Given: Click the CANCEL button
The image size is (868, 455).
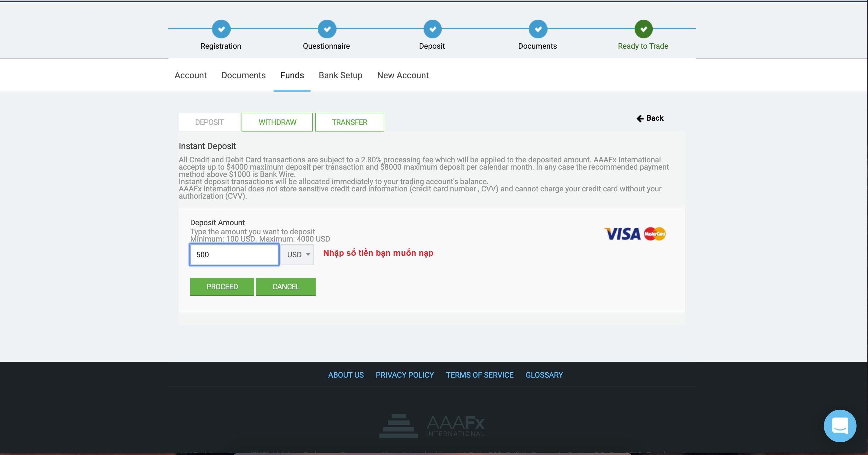Looking at the screenshot, I should pos(286,286).
